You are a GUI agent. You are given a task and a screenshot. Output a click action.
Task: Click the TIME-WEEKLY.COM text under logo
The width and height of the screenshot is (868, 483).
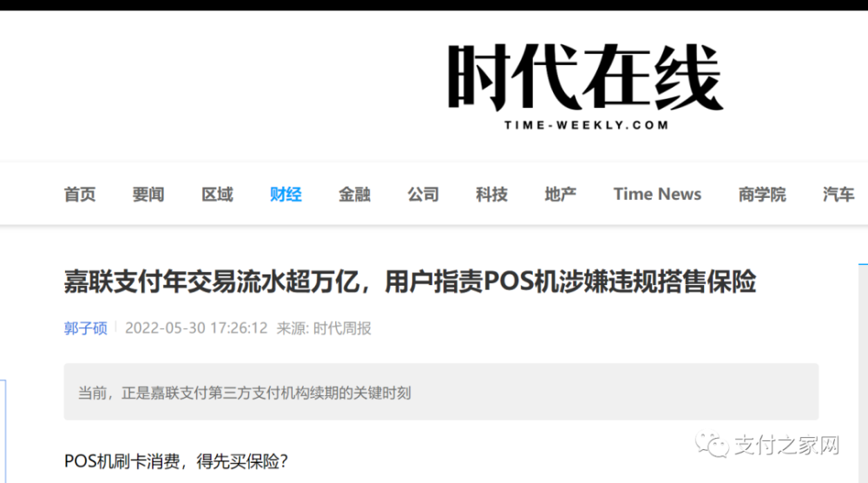tap(586, 125)
